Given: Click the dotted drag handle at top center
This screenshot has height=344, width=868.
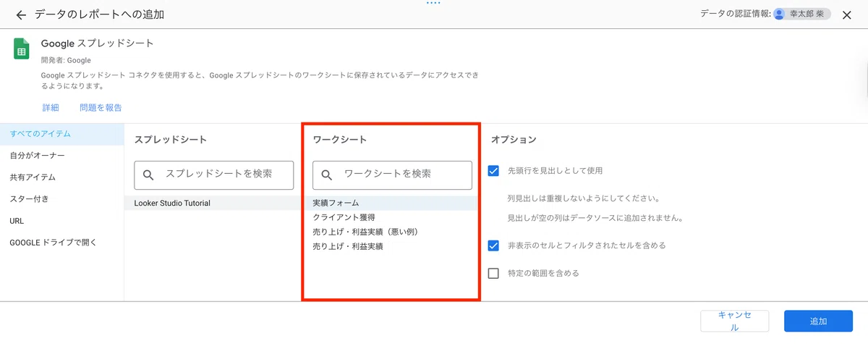Looking at the screenshot, I should click(433, 3).
